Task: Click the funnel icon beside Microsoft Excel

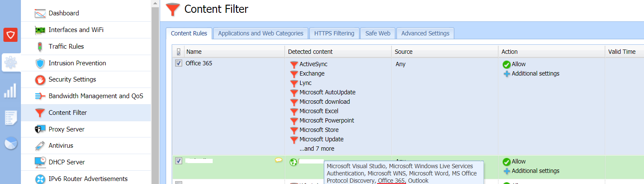Action: click(294, 111)
